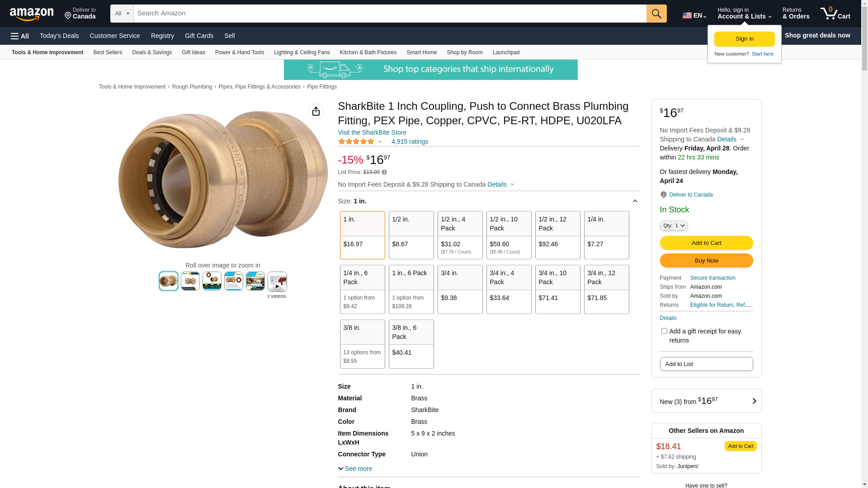Image resolution: width=868 pixels, height=488 pixels.
Task: Open Today's Deals in nav bar
Action: click(59, 36)
